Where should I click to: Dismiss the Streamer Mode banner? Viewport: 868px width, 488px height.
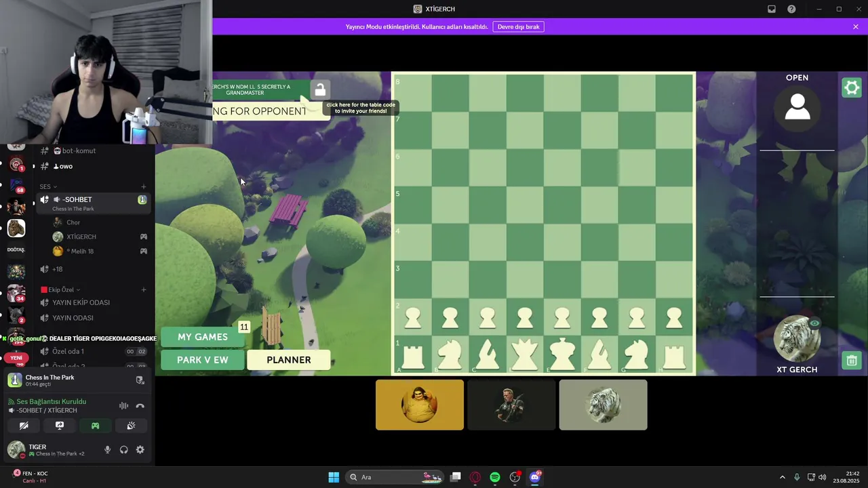(856, 26)
